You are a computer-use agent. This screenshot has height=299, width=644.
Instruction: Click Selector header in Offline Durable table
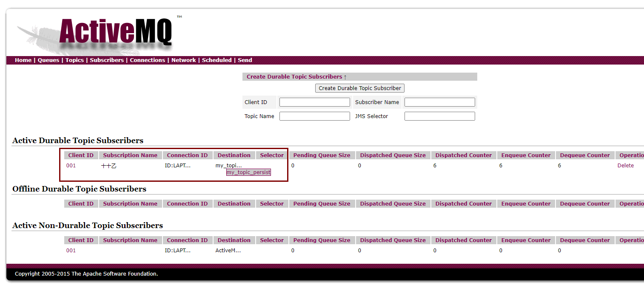[x=272, y=204]
